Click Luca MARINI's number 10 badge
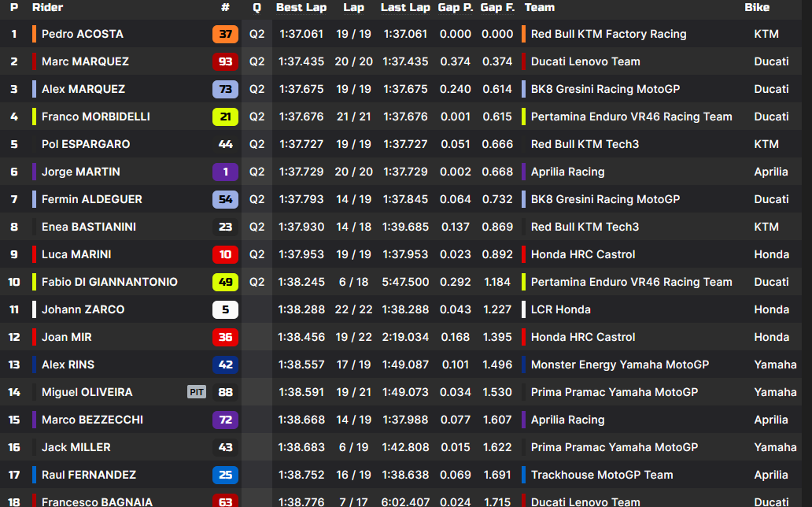Image resolution: width=812 pixels, height=507 pixels. pos(225,254)
